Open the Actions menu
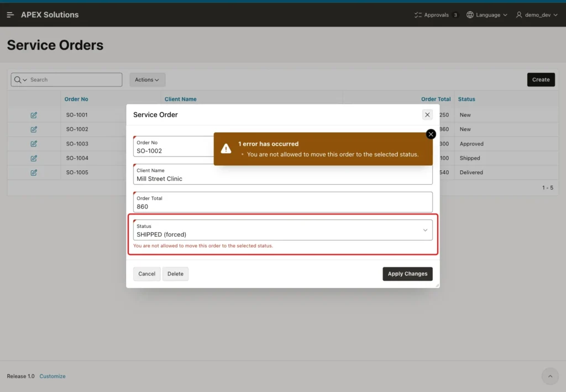The height and width of the screenshot is (392, 566). (147, 80)
